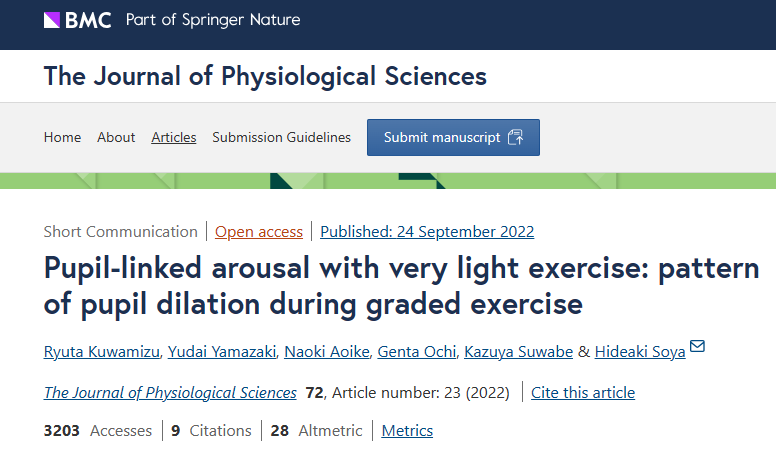This screenshot has width=776, height=454.
Task: Go to the Articles section
Action: [174, 138]
